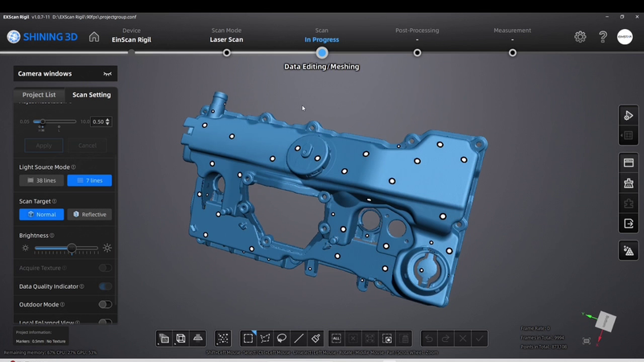644x362 pixels.
Task: Click Light Source Mode info icon
Action: pyautogui.click(x=73, y=167)
